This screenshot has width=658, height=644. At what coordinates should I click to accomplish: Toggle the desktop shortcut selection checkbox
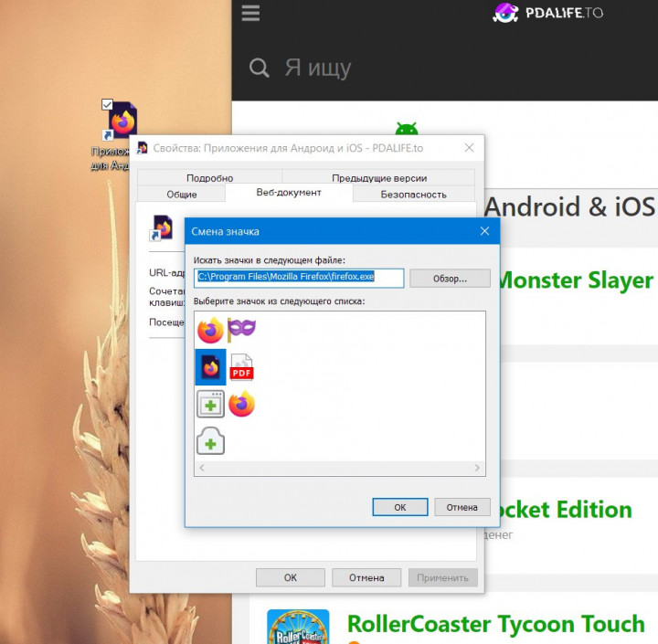(108, 104)
